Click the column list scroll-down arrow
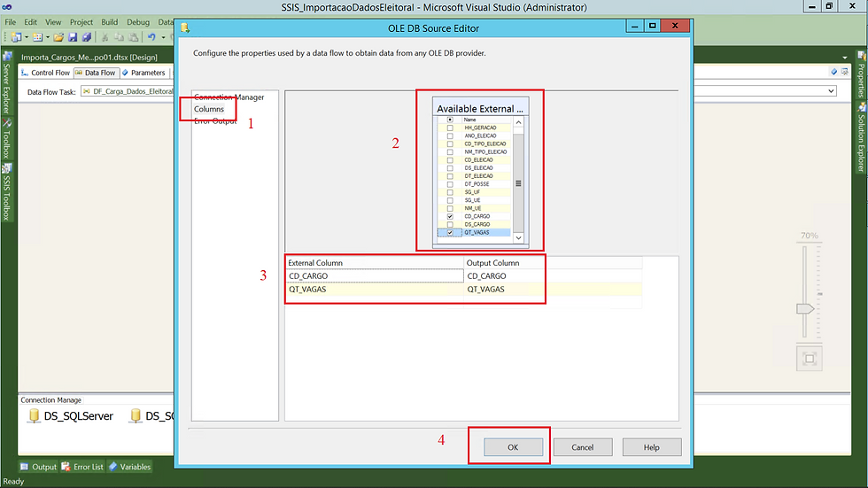The width and height of the screenshot is (868, 488). (x=519, y=237)
